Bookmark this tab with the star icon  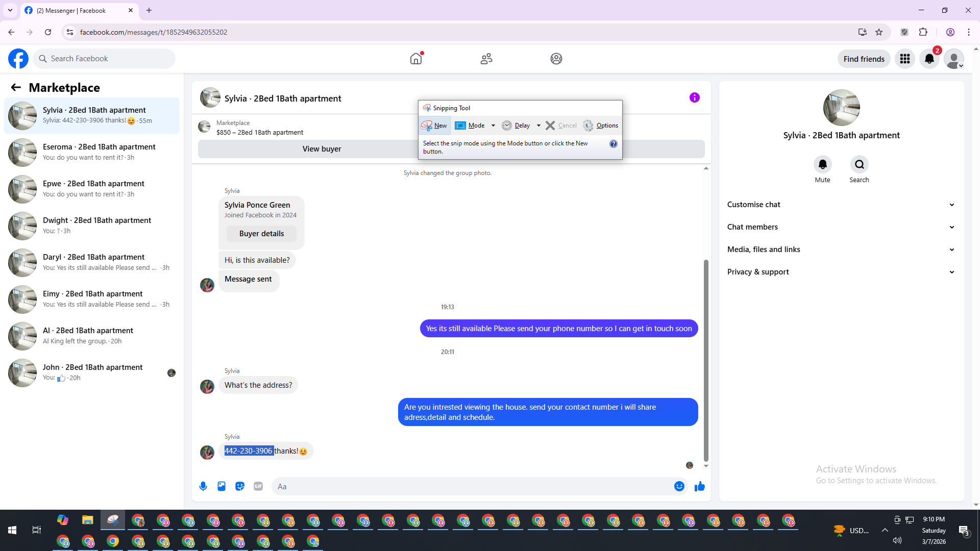879,32
